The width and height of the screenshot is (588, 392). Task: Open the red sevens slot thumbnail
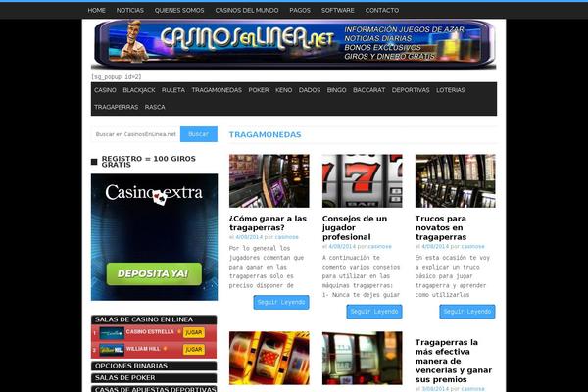(x=363, y=180)
